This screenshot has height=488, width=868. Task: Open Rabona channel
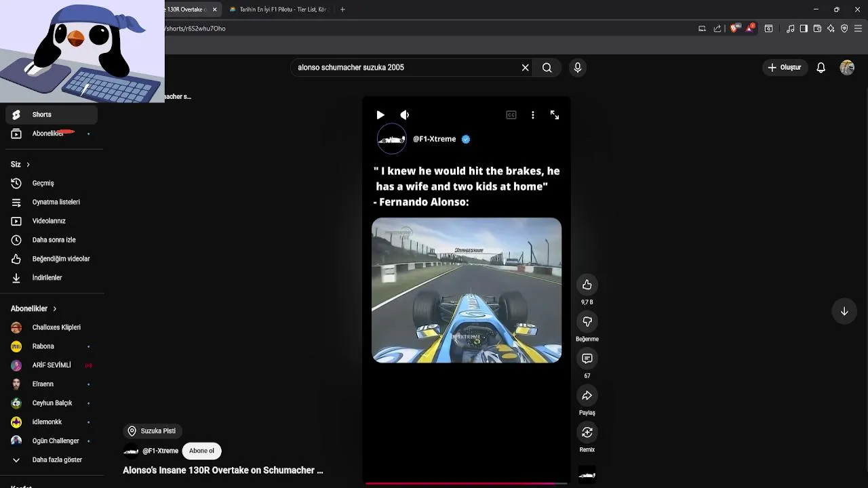52,346
